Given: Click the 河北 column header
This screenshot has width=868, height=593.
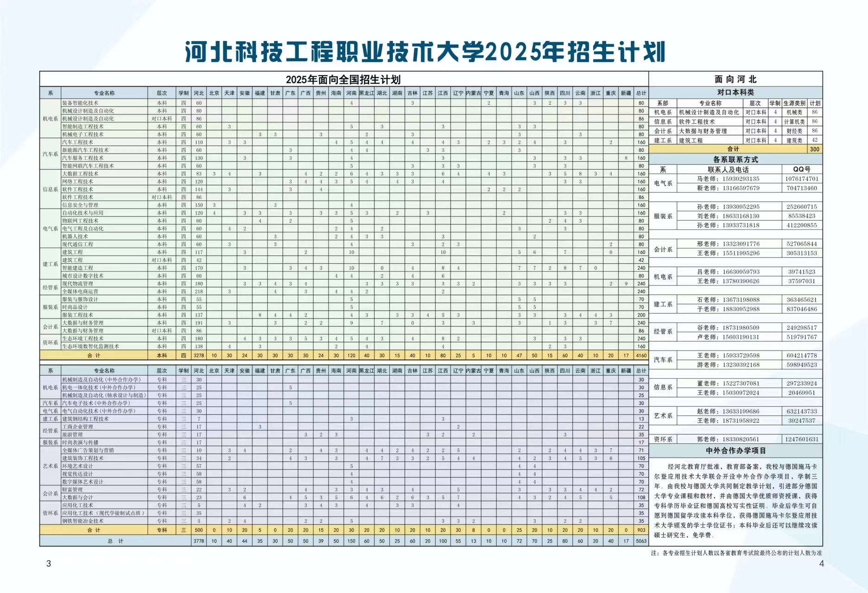Looking at the screenshot, I should coord(199,92).
